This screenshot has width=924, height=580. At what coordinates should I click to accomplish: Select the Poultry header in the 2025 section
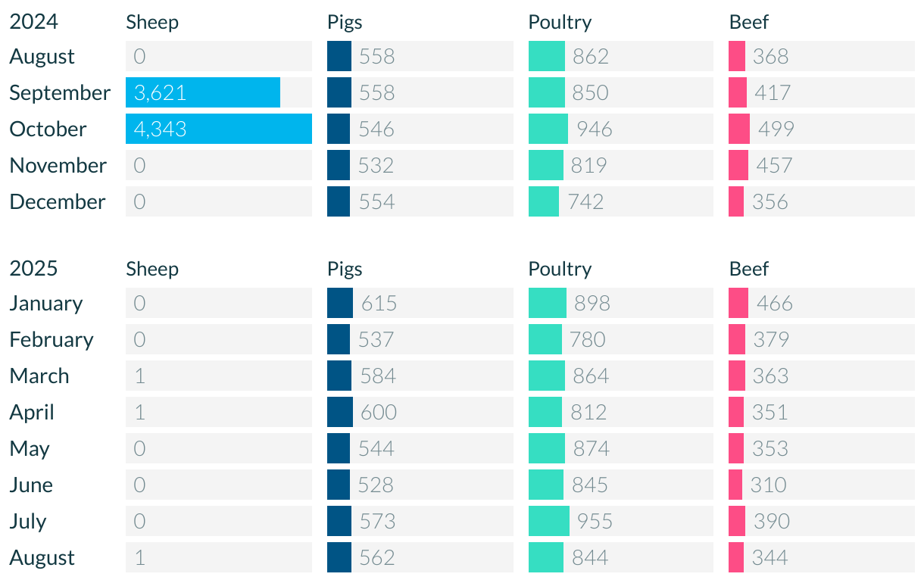(x=560, y=269)
